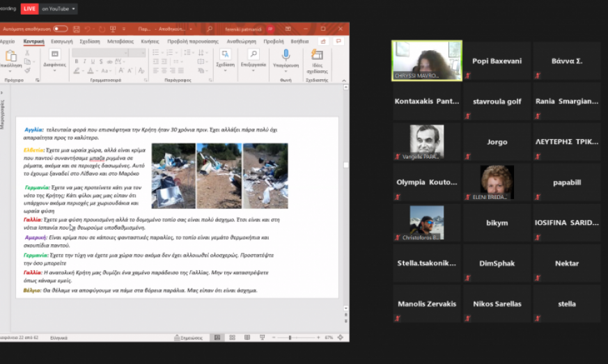Open the Quick Access Toolbar customize dropdown

tap(124, 29)
